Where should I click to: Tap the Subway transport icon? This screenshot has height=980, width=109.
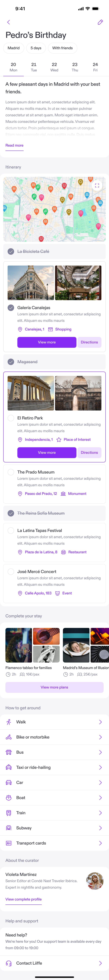click(9, 828)
